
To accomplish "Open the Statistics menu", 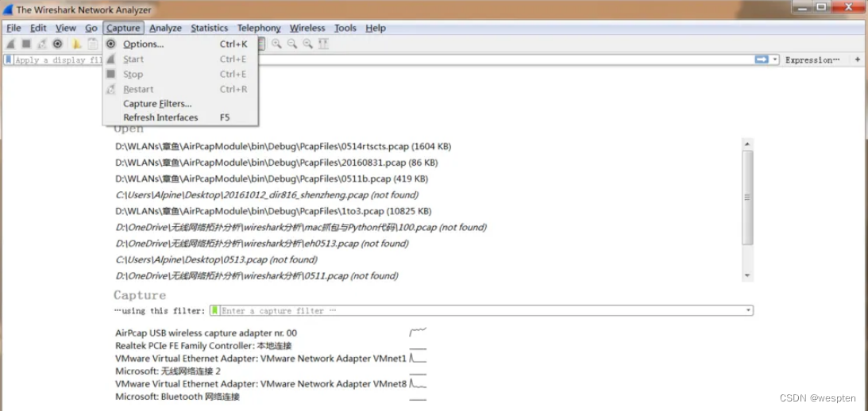I will (x=209, y=28).
